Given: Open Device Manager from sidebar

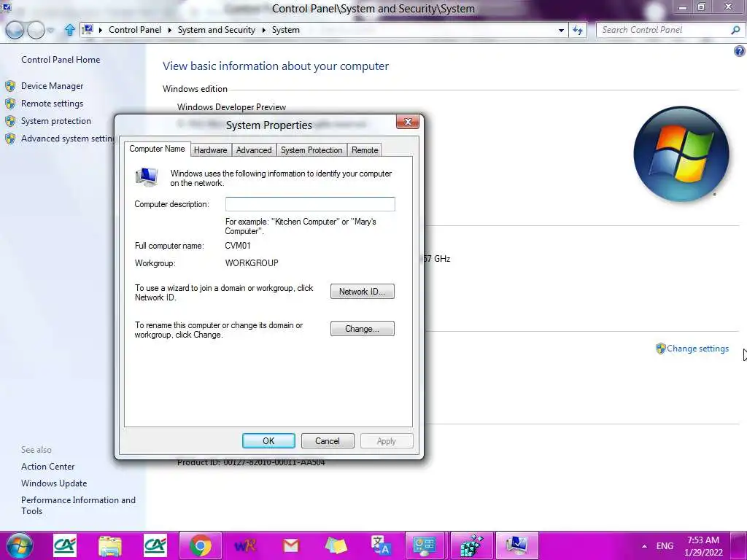Looking at the screenshot, I should [x=52, y=86].
